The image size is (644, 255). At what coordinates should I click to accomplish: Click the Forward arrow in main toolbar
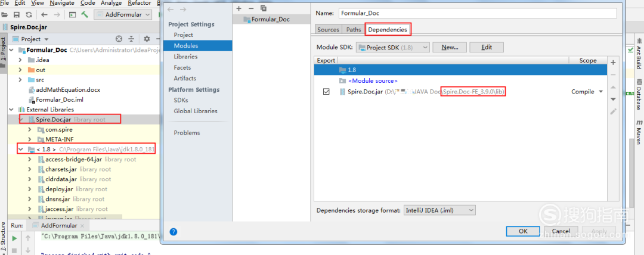click(x=57, y=15)
